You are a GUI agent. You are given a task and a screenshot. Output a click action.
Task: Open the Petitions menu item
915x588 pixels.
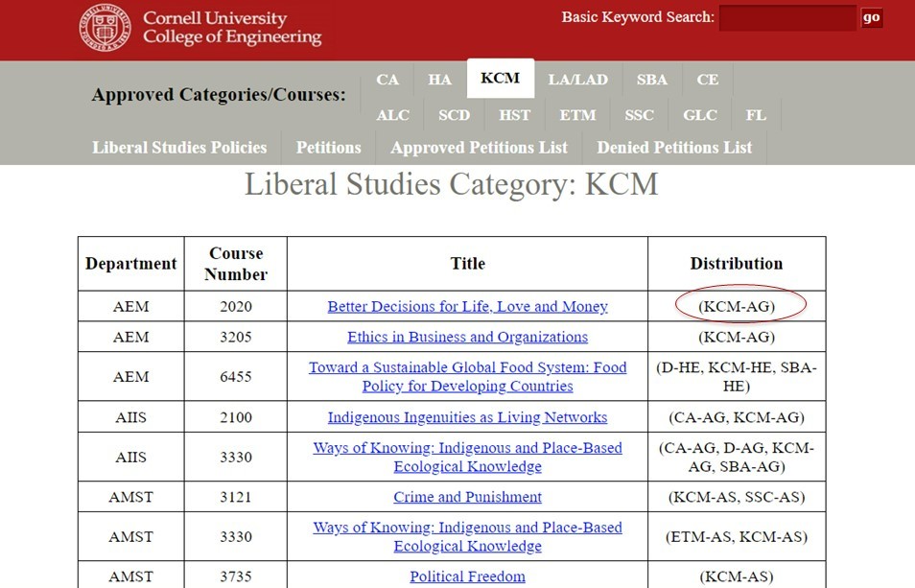[x=328, y=148]
